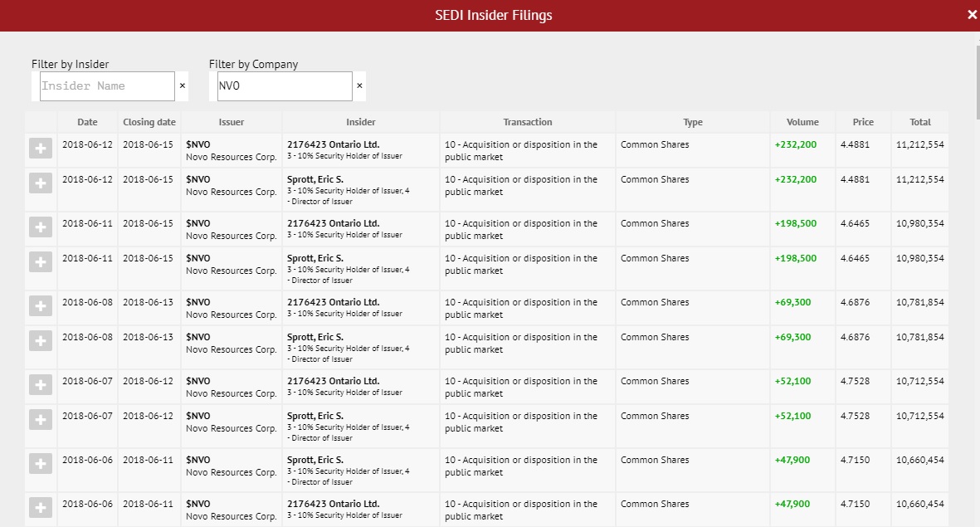Sort by the Closing date column header
Viewport: 980px width, 527px height.
[149, 122]
